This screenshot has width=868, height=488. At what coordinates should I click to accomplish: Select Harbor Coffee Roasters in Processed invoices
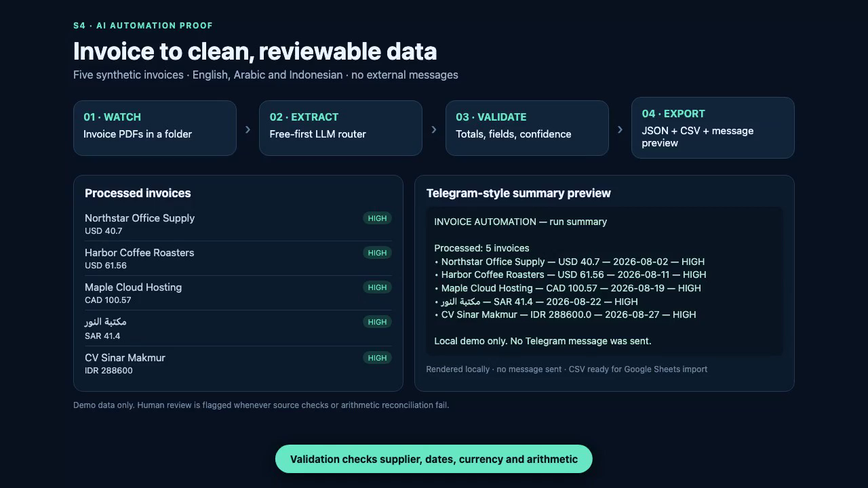pos(140,253)
